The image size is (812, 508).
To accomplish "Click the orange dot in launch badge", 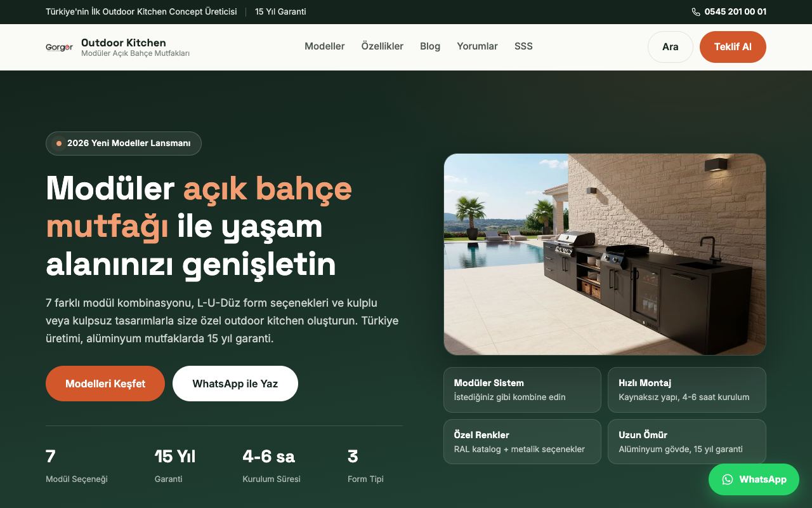I will pos(59,144).
